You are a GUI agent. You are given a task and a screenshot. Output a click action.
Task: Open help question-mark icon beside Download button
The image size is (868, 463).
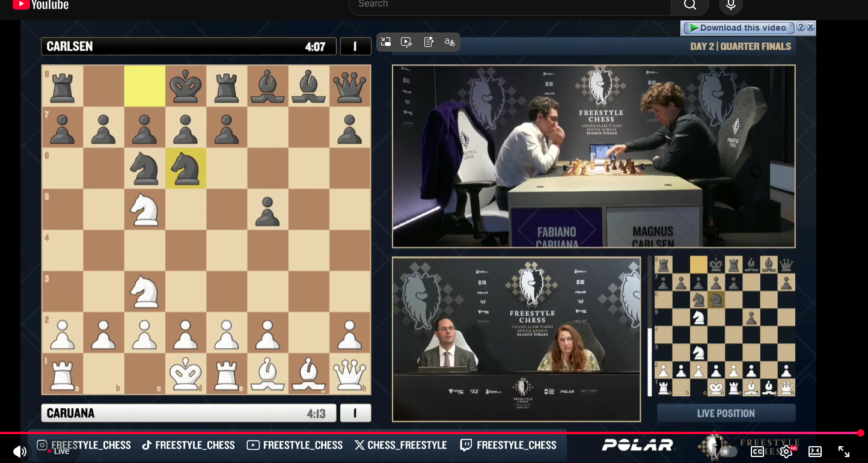tap(801, 28)
